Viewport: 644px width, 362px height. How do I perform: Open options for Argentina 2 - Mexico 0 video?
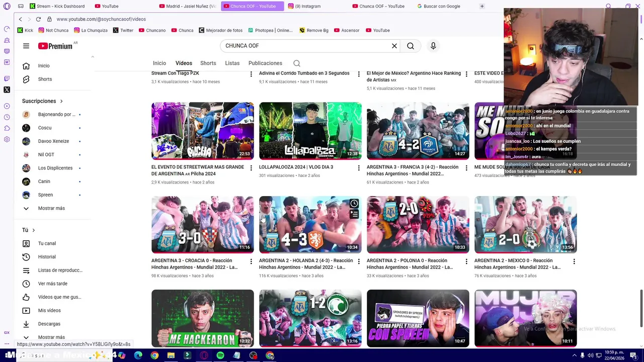point(574,261)
